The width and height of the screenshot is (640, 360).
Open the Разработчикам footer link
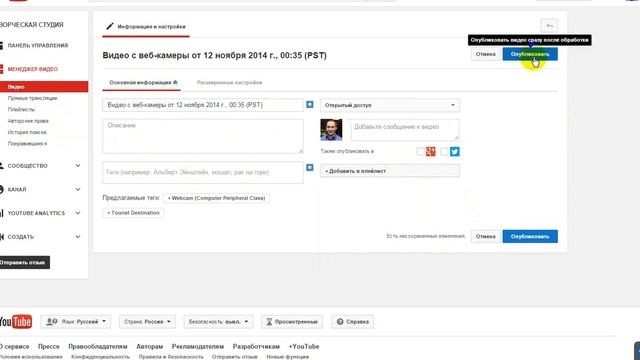click(256, 347)
